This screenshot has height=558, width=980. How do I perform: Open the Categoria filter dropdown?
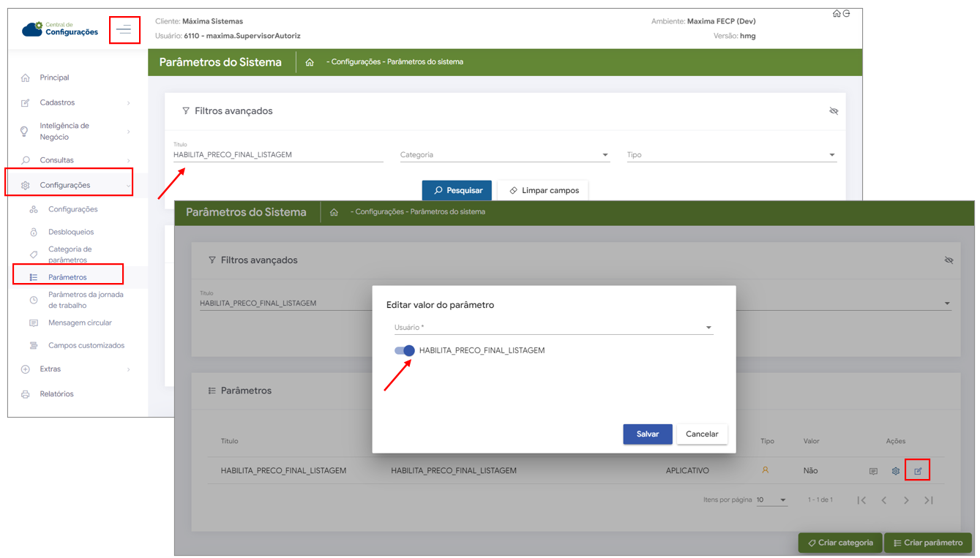504,155
